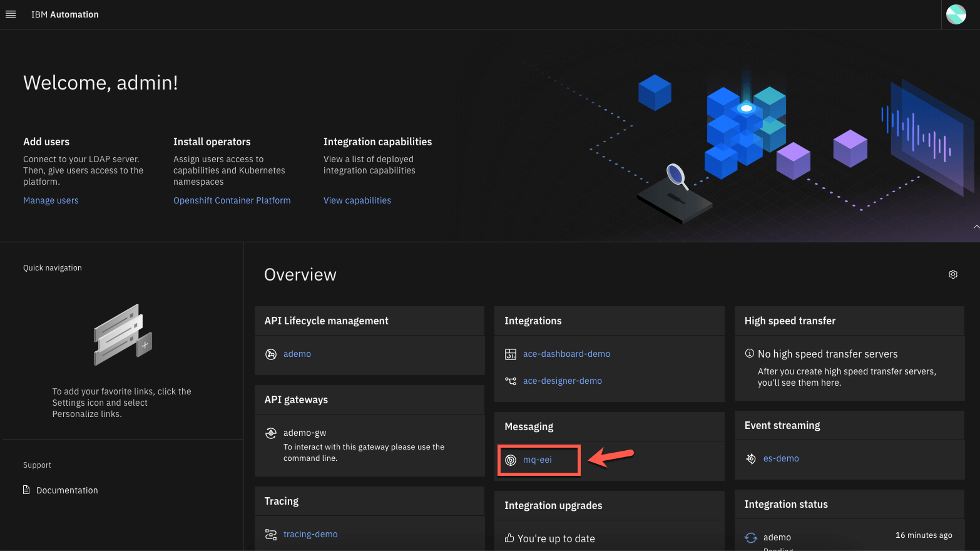This screenshot has height=551, width=980.
Task: Select the es-demo link in Event streaming
Action: coord(781,458)
